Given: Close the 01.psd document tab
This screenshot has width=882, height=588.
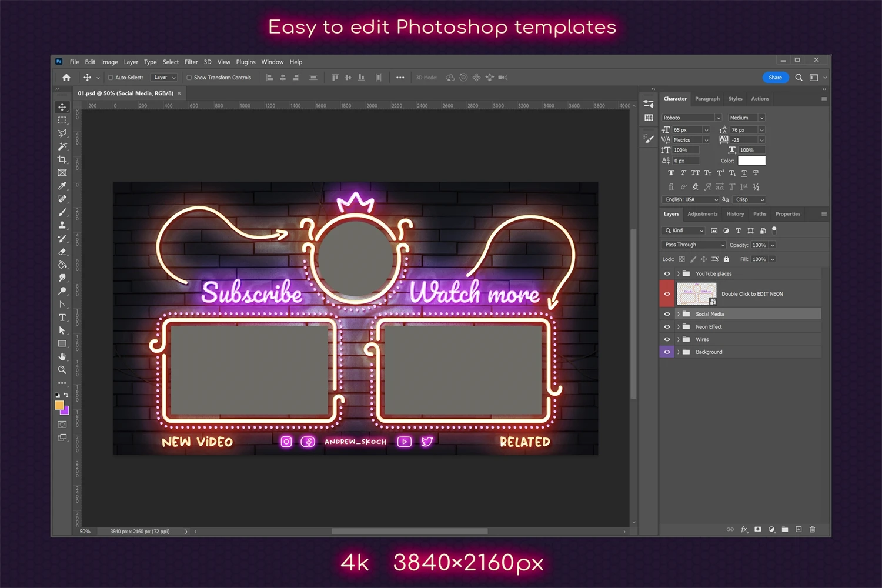Looking at the screenshot, I should coord(179,93).
